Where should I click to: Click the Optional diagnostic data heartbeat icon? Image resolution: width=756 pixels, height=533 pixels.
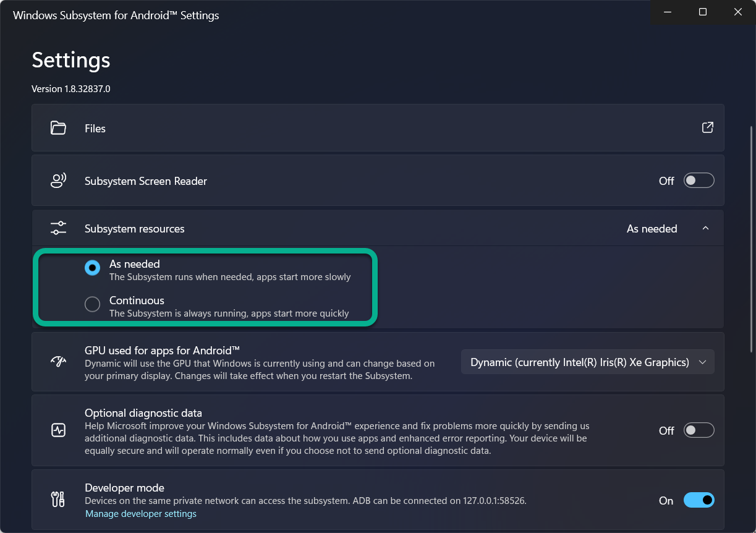[x=58, y=430]
